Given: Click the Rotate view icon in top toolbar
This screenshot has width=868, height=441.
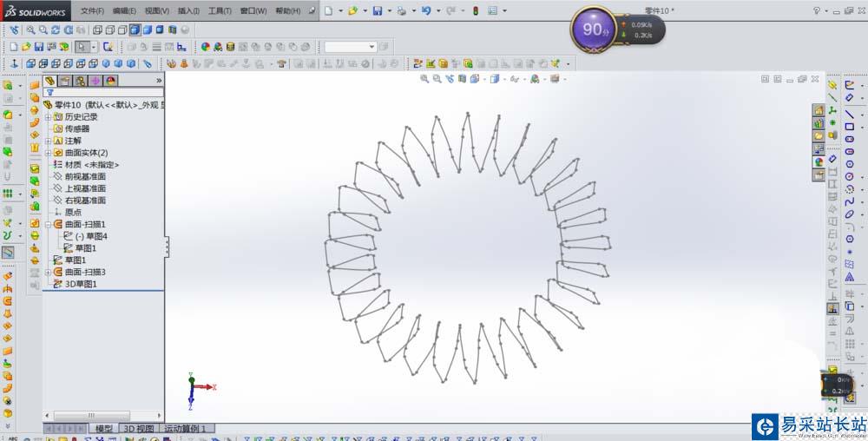Looking at the screenshot, I should pos(56,30).
